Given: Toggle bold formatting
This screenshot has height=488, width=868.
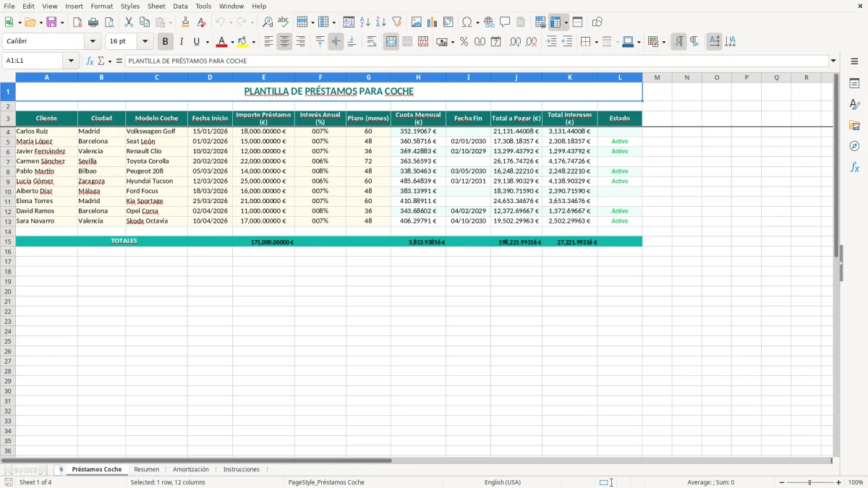Looking at the screenshot, I should 166,42.
